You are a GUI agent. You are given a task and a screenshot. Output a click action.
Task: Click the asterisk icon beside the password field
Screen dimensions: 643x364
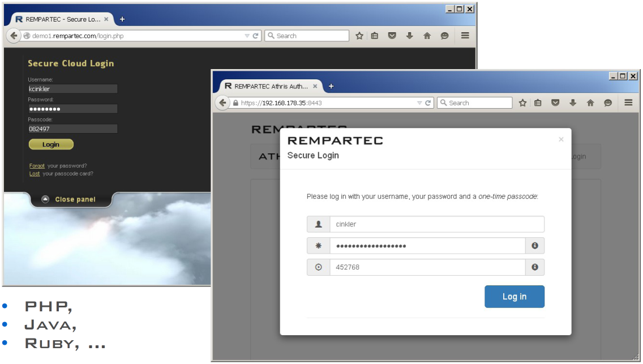pyautogui.click(x=318, y=246)
